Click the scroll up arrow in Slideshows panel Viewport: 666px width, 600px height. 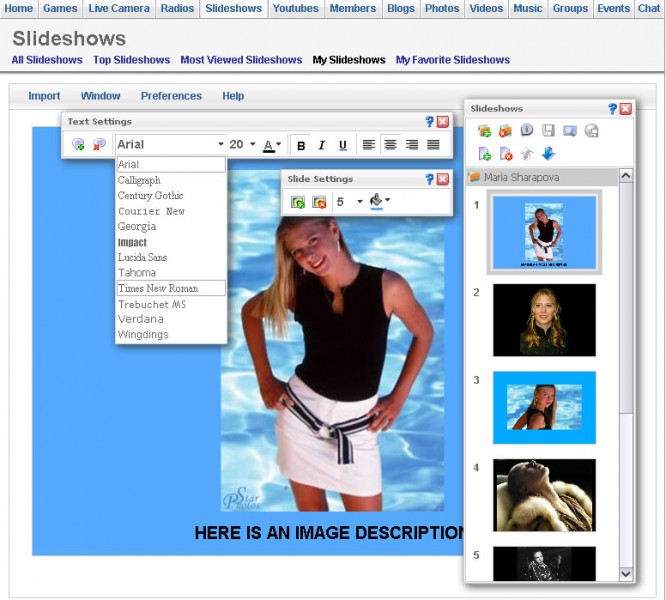[626, 176]
